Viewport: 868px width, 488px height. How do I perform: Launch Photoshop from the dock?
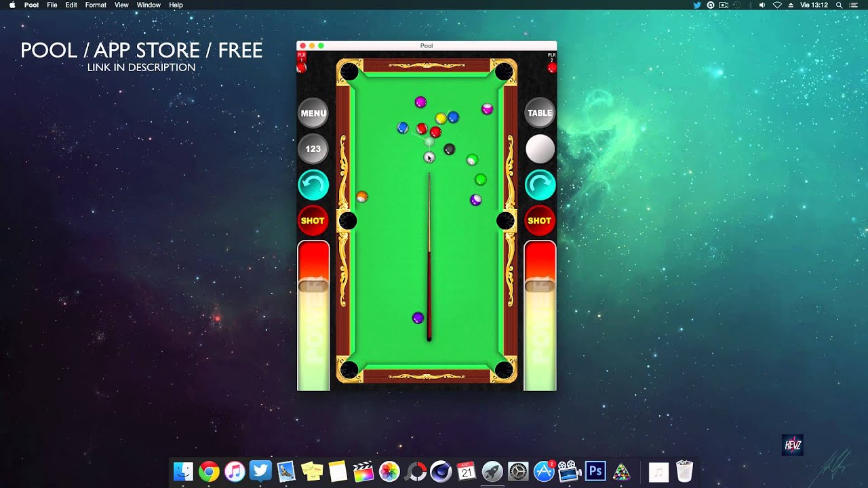[595, 471]
